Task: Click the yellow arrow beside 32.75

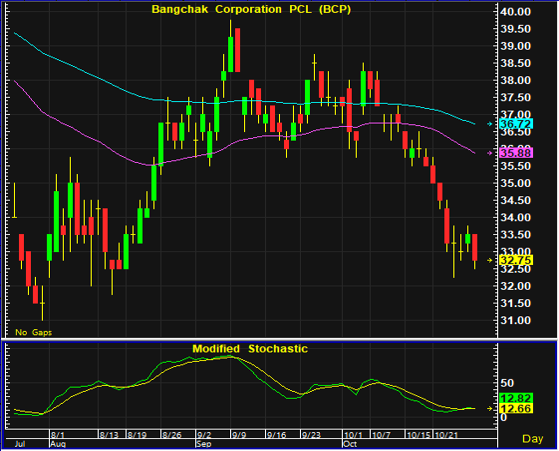Action: pyautogui.click(x=490, y=260)
